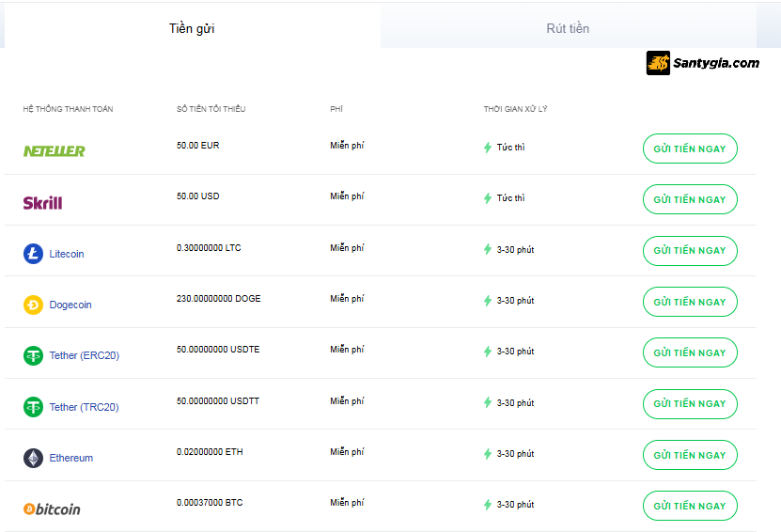Click lightning icon in bitcoin row
The width and height of the screenshot is (781, 532).
pos(488,505)
